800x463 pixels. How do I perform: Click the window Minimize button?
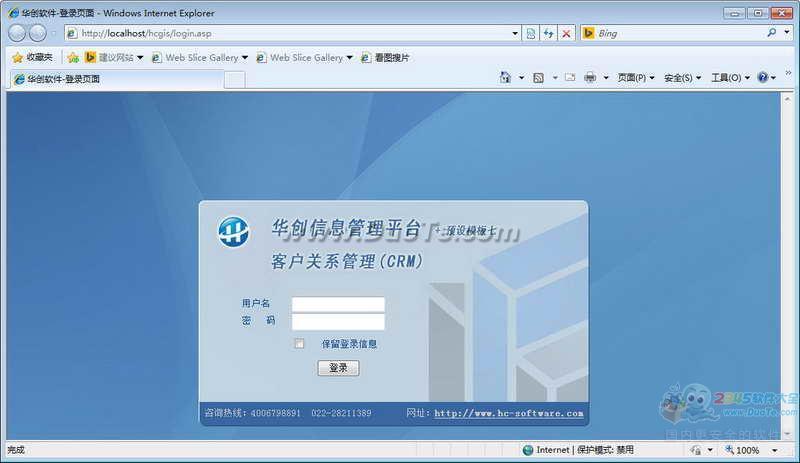[x=735, y=13]
